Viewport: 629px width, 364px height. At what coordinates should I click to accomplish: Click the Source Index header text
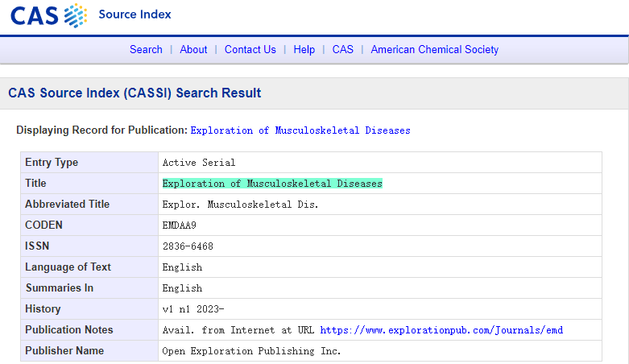(134, 14)
